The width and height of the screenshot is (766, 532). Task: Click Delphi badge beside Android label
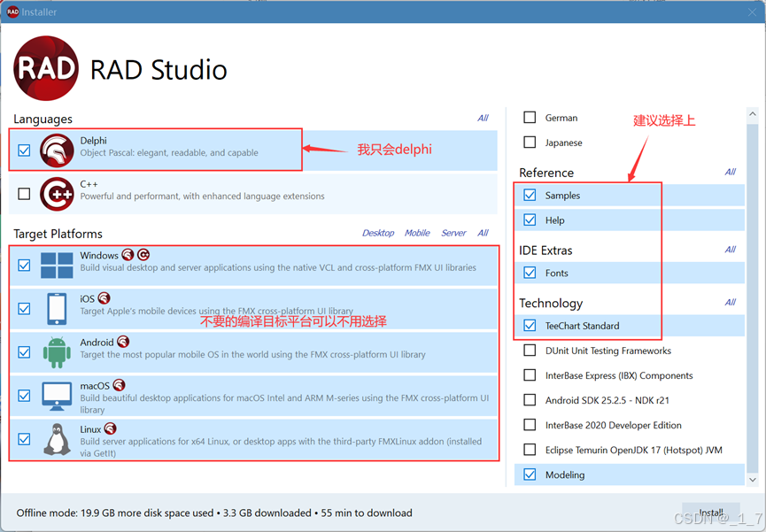tap(123, 342)
